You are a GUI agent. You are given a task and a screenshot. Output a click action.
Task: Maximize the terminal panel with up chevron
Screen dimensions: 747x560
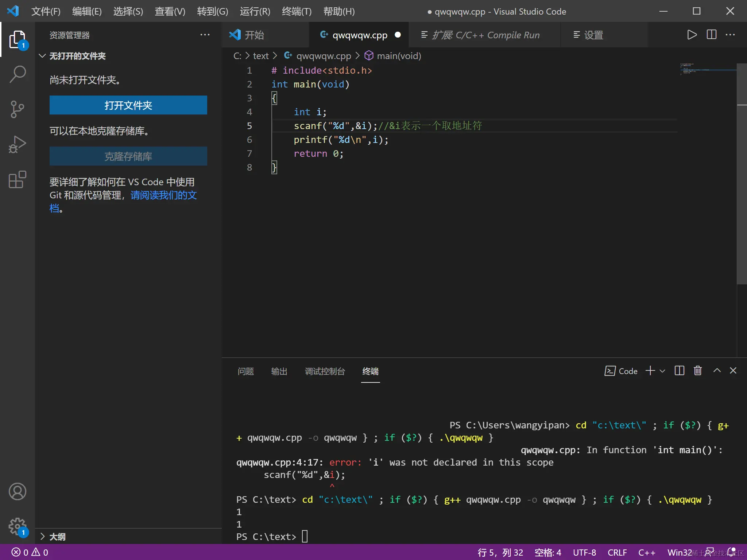[717, 371]
